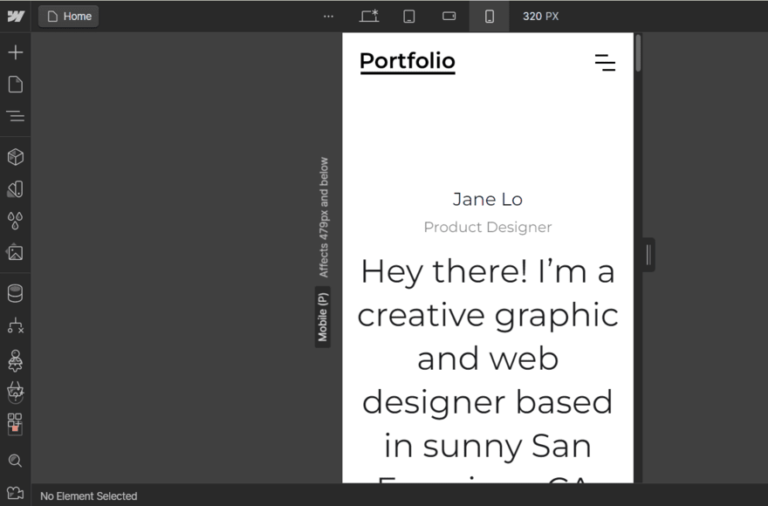This screenshot has height=506, width=768.
Task: Open the Components cube panel
Action: [15, 157]
